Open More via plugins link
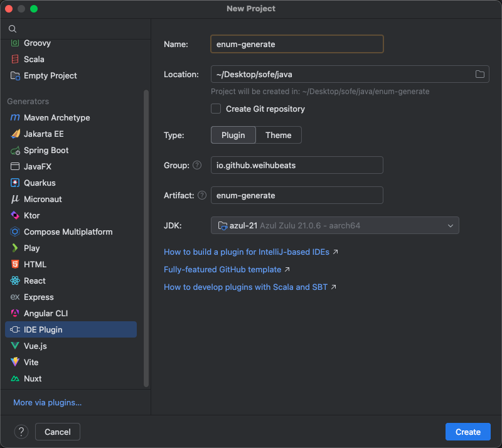The image size is (502, 448). (x=48, y=403)
